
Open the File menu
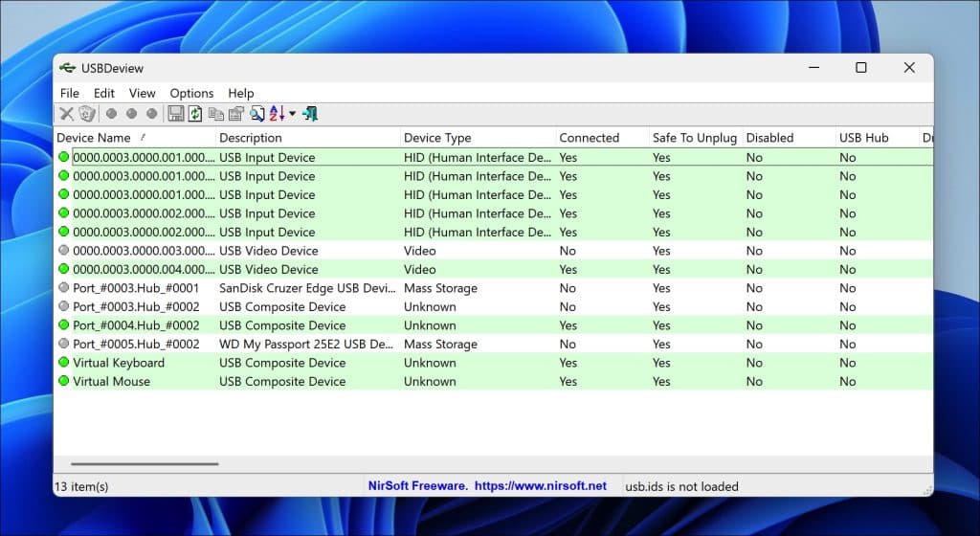tap(69, 93)
